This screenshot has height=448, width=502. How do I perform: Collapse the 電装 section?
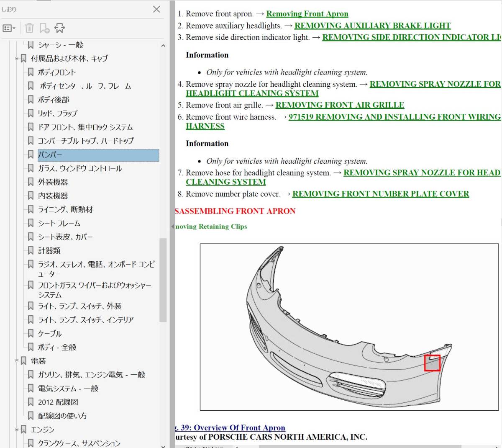tap(17, 360)
